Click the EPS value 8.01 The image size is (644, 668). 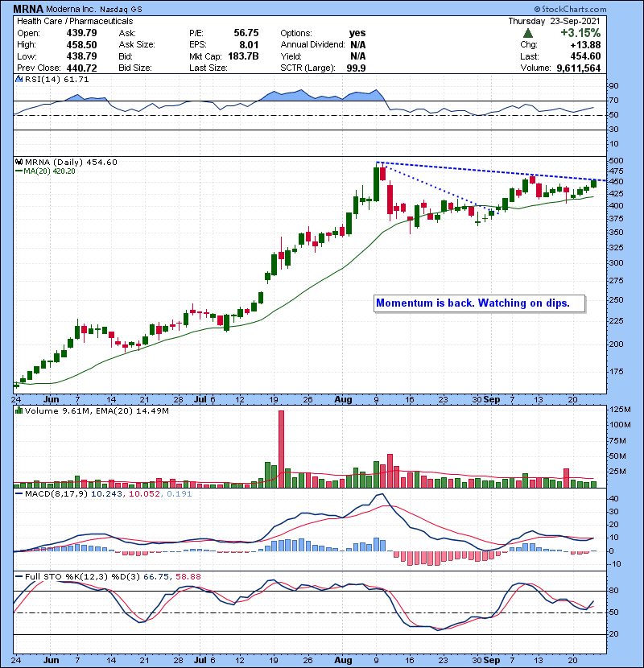(250, 45)
